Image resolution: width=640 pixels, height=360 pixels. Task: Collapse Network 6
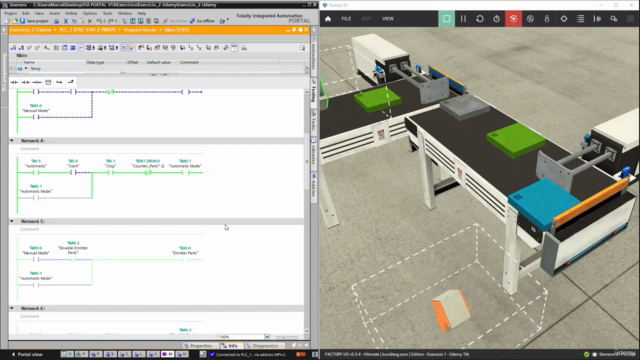pos(12,308)
